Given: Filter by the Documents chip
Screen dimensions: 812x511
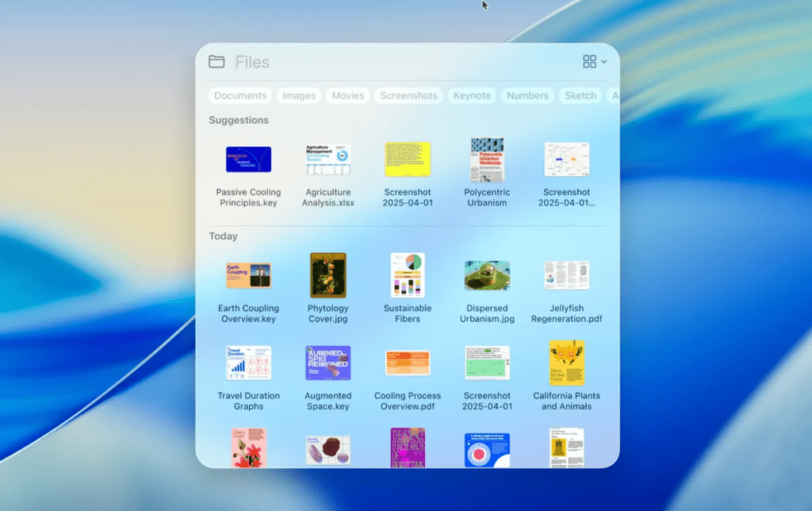Looking at the screenshot, I should pos(240,95).
